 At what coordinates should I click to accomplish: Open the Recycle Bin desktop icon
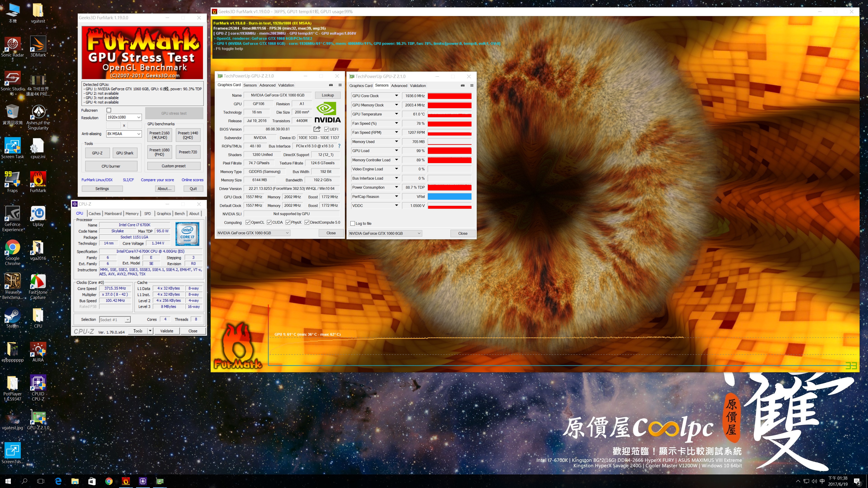(x=12, y=114)
